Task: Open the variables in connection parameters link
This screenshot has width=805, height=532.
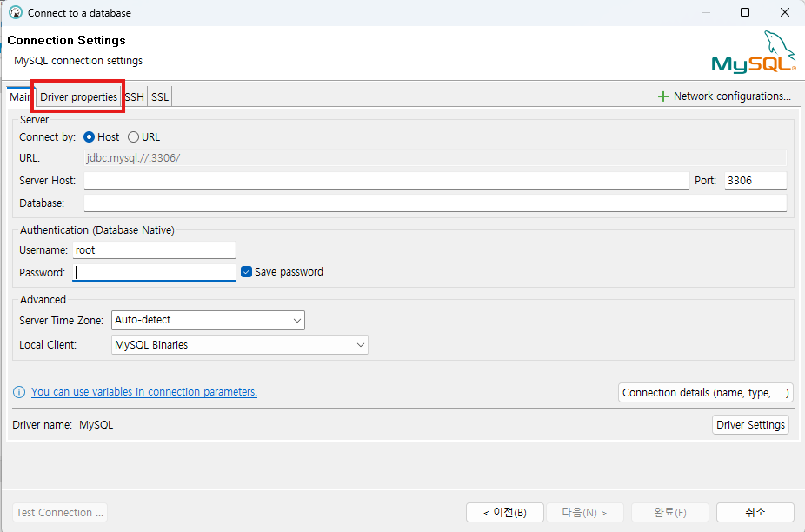Action: point(143,392)
